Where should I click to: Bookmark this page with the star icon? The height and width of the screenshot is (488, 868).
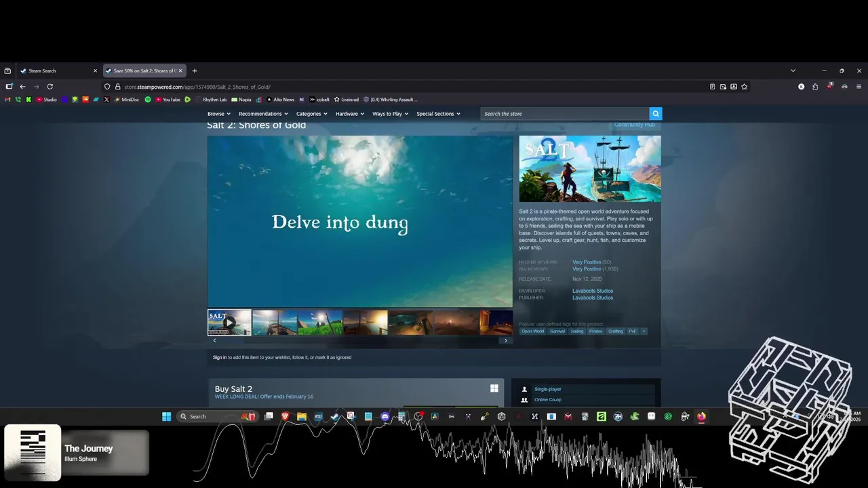click(x=744, y=87)
